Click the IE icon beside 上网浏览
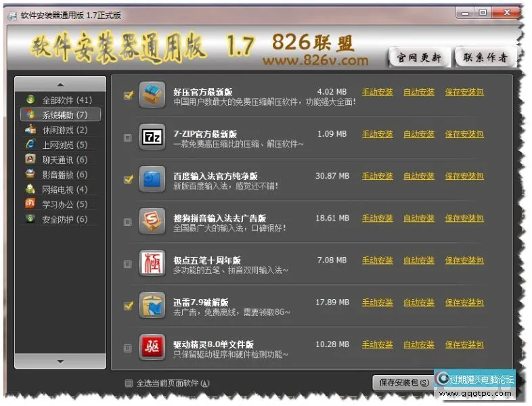Image resolution: width=532 pixels, height=406 pixels. pyautogui.click(x=30, y=144)
